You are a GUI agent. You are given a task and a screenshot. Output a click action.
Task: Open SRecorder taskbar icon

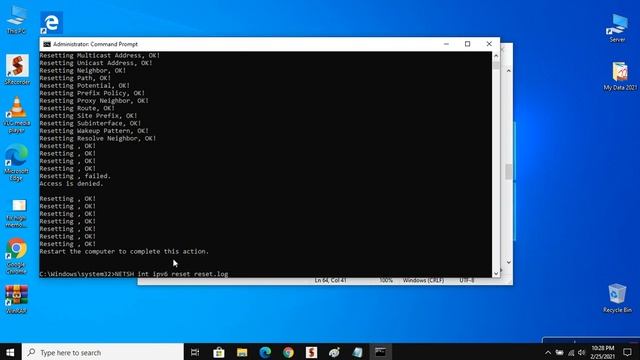[x=311, y=352]
